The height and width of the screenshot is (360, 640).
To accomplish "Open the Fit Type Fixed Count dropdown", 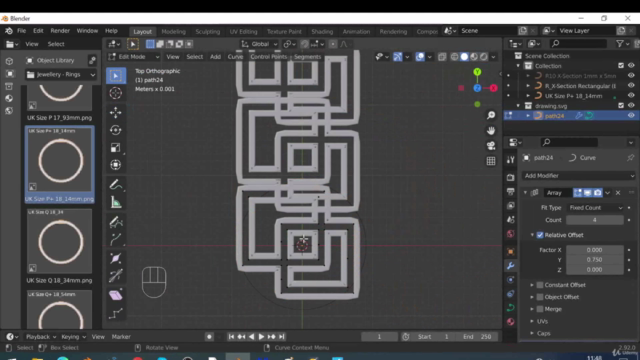I will 596,208.
